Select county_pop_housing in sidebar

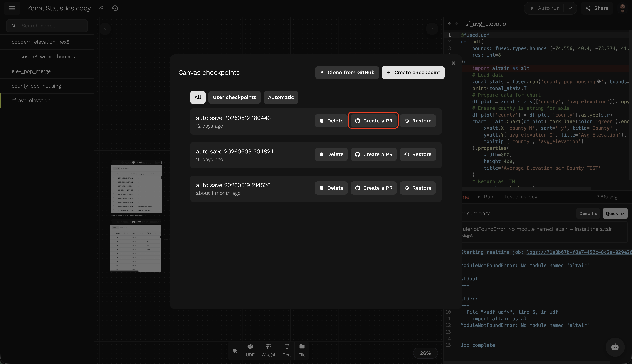47,86
